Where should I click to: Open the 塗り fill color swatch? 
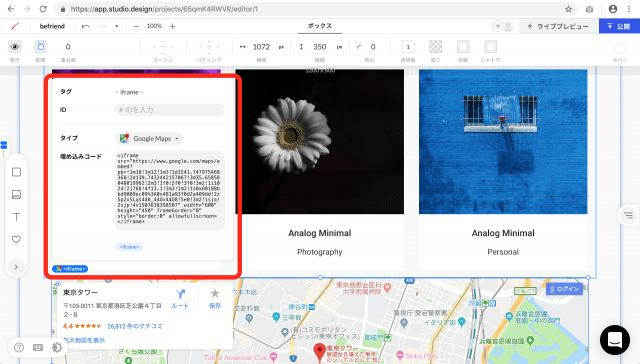[436, 47]
